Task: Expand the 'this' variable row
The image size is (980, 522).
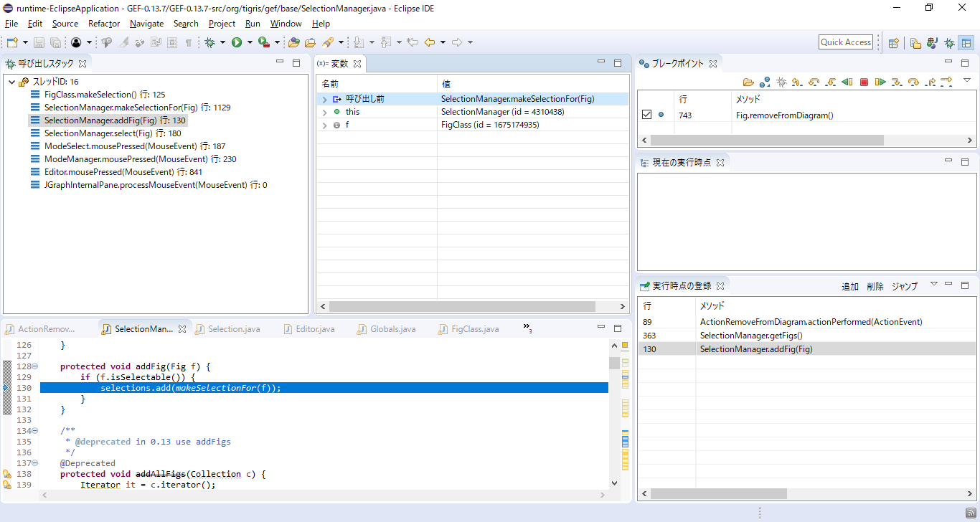Action: pyautogui.click(x=324, y=112)
